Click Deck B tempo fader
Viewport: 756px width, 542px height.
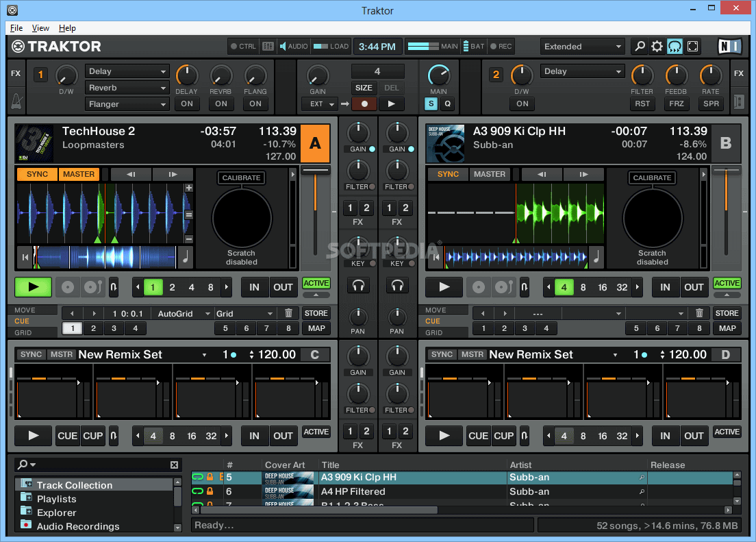click(726, 170)
